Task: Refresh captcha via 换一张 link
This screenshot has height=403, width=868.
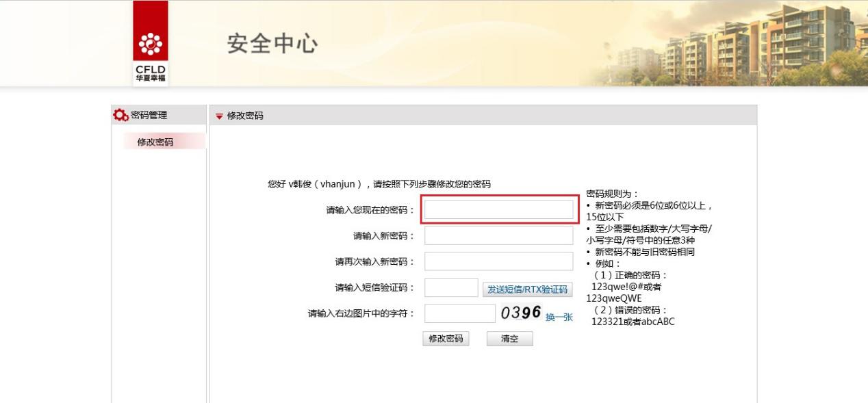Action: click(x=559, y=317)
